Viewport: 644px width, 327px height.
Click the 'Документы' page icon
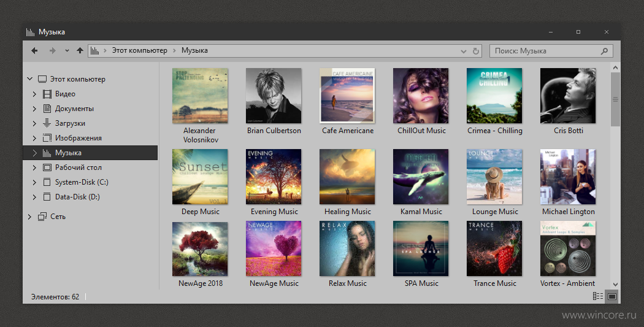47,109
